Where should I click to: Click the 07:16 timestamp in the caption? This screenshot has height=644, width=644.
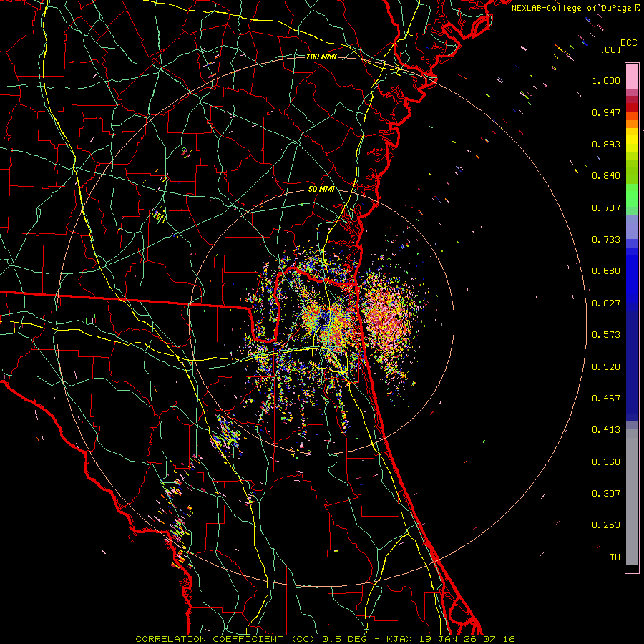(x=498, y=639)
